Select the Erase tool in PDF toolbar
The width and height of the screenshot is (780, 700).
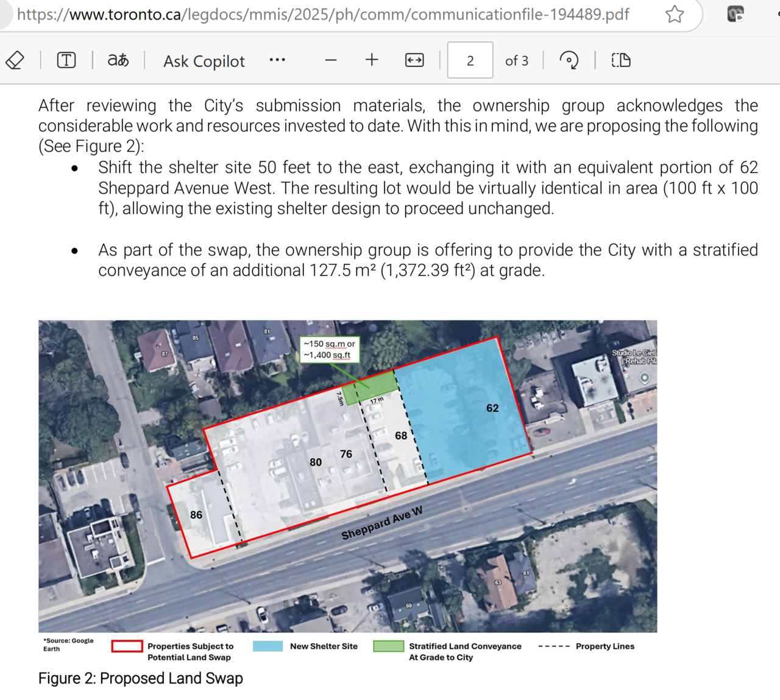pyautogui.click(x=15, y=60)
